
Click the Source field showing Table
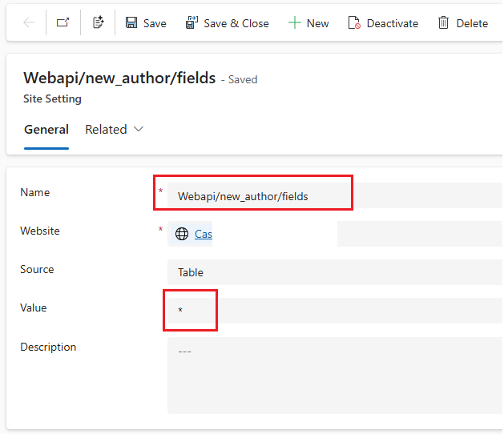[x=335, y=272]
